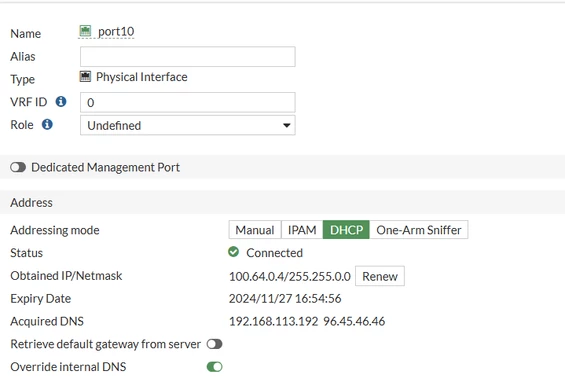This screenshot has width=565, height=390.
Task: Click the Physical Interface text
Action: [x=142, y=77]
